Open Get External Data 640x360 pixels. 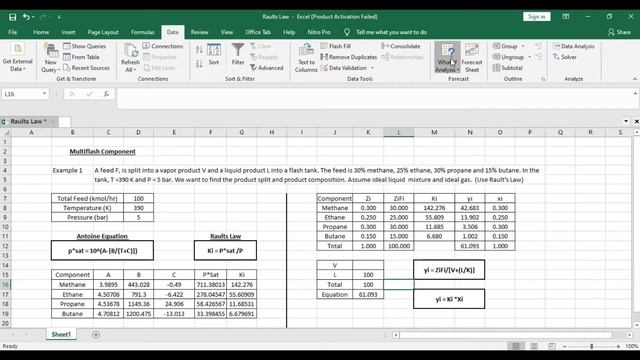17,58
